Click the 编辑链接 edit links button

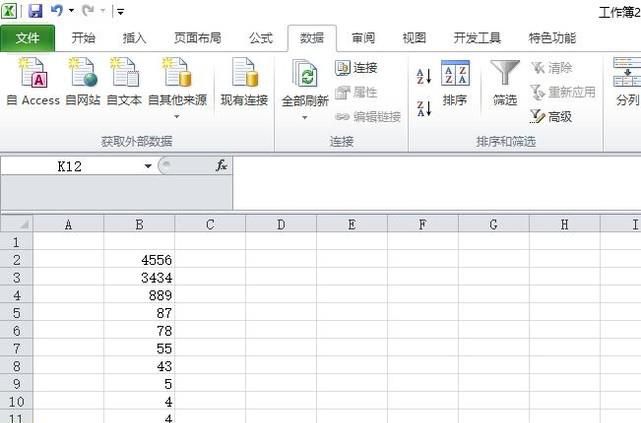pyautogui.click(x=368, y=117)
